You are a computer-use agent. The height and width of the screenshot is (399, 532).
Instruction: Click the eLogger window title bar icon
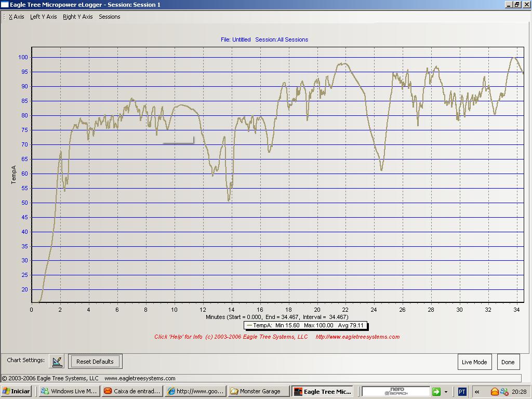tap(5, 5)
